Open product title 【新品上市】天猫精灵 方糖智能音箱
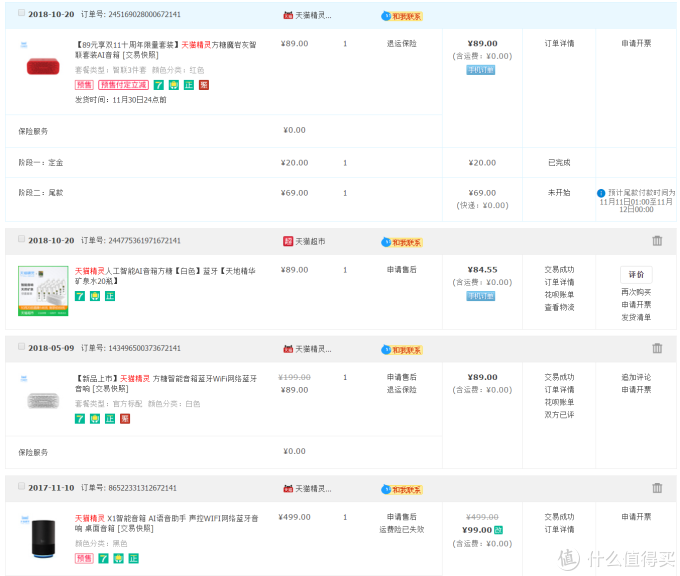680x576 pixels. [x=166, y=383]
